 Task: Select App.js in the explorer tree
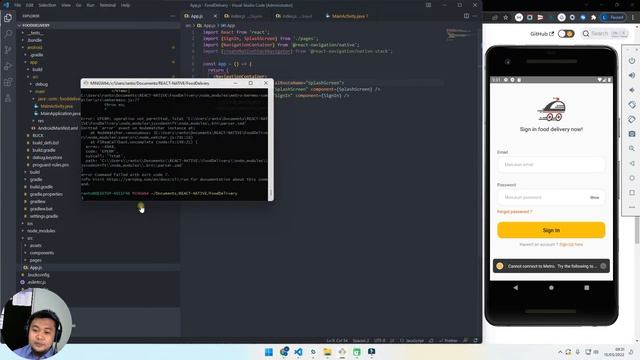(36, 268)
